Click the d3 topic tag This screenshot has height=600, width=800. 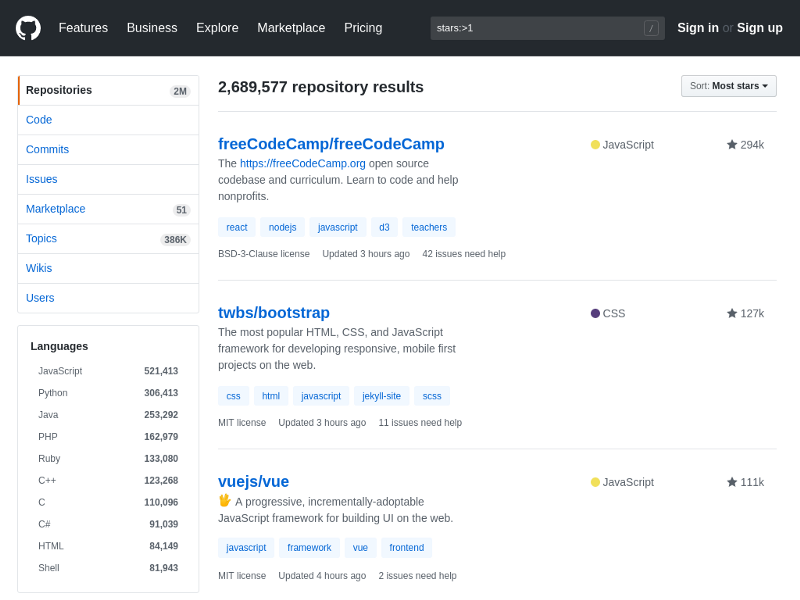click(384, 227)
